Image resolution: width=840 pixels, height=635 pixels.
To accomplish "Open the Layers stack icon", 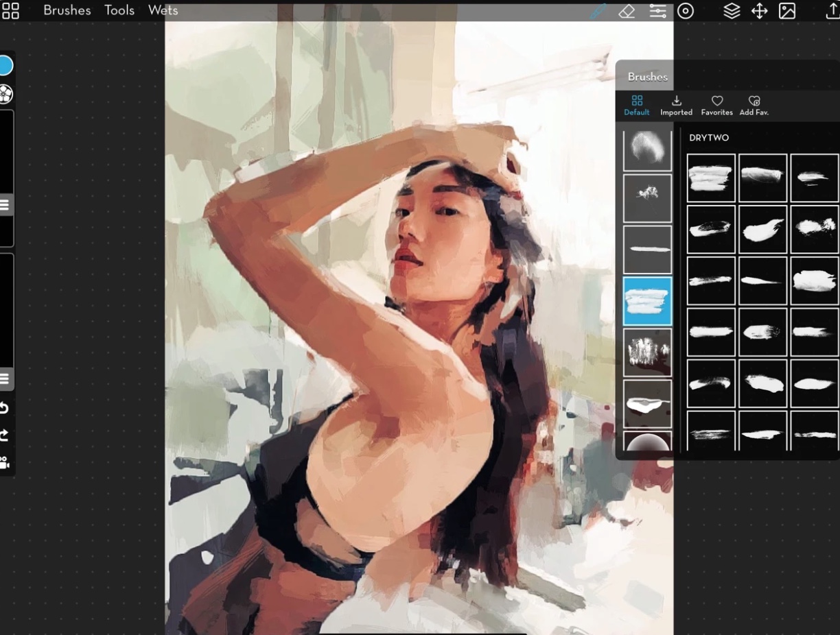I will pos(732,11).
